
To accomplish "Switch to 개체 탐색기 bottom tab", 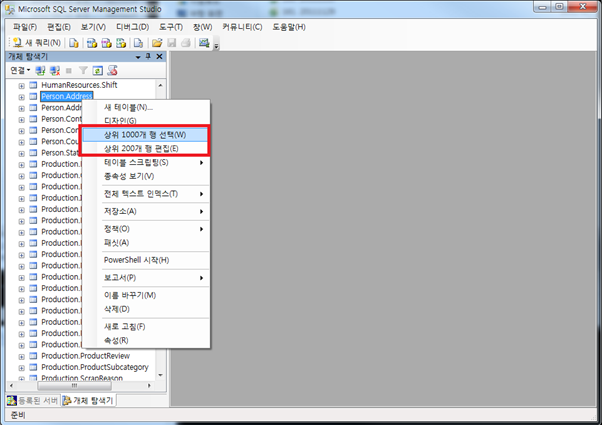I will click(x=88, y=400).
